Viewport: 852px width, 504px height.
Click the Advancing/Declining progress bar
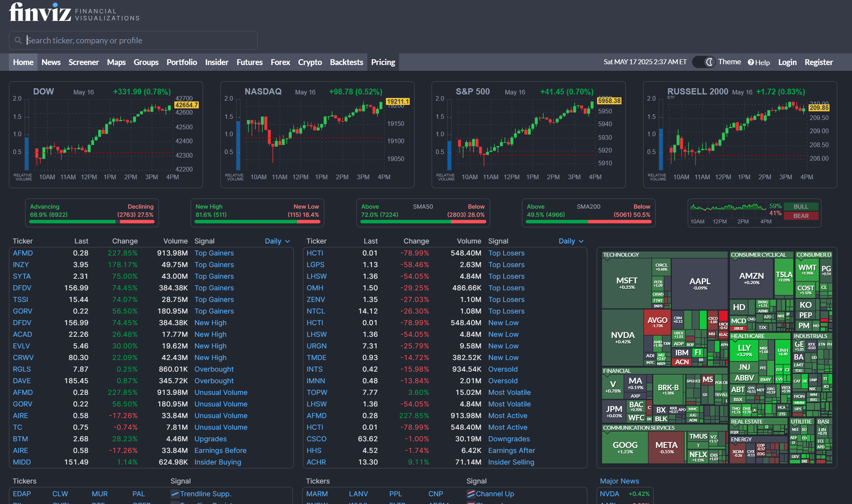point(92,222)
